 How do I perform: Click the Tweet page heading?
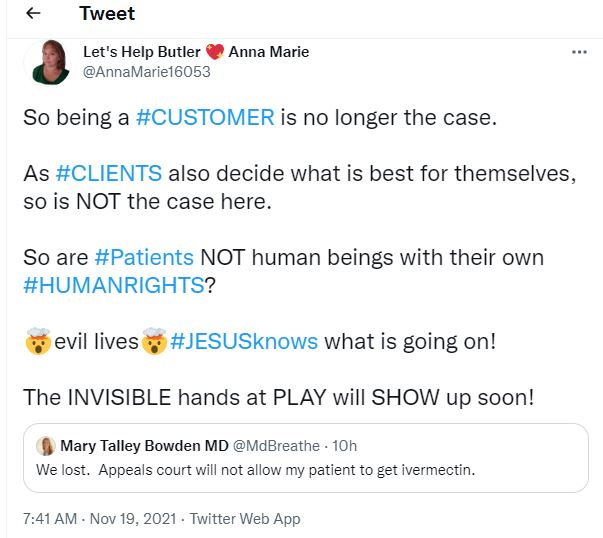(106, 14)
